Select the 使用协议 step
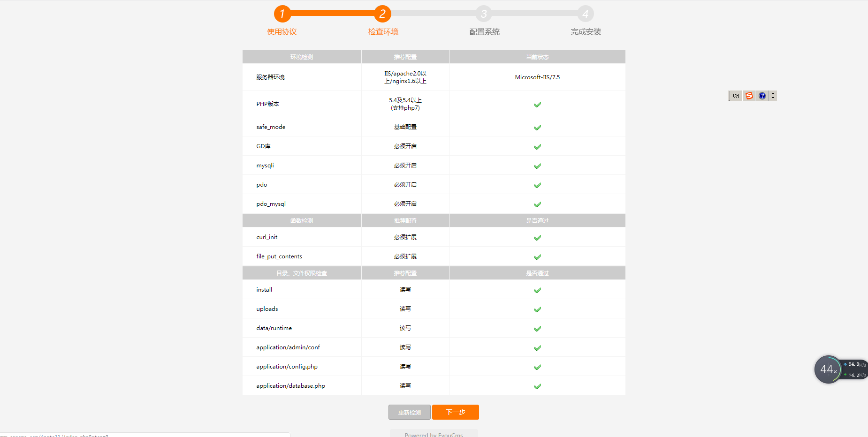The height and width of the screenshot is (437, 868). 281,31
